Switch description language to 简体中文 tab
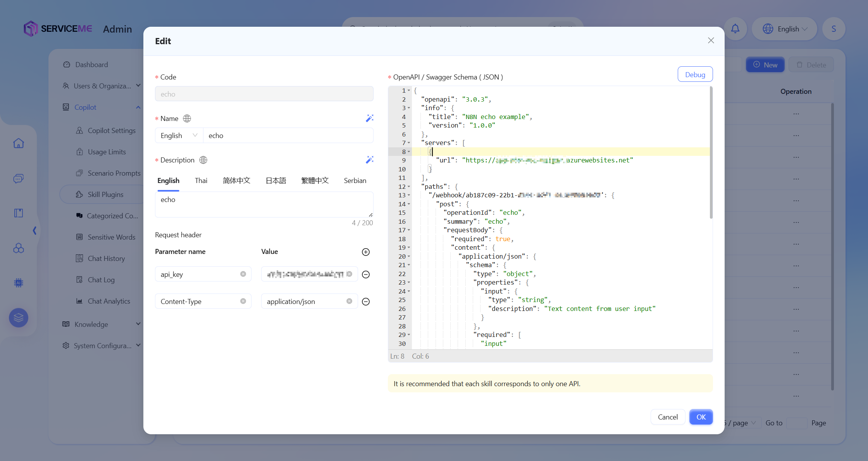 pyautogui.click(x=236, y=181)
